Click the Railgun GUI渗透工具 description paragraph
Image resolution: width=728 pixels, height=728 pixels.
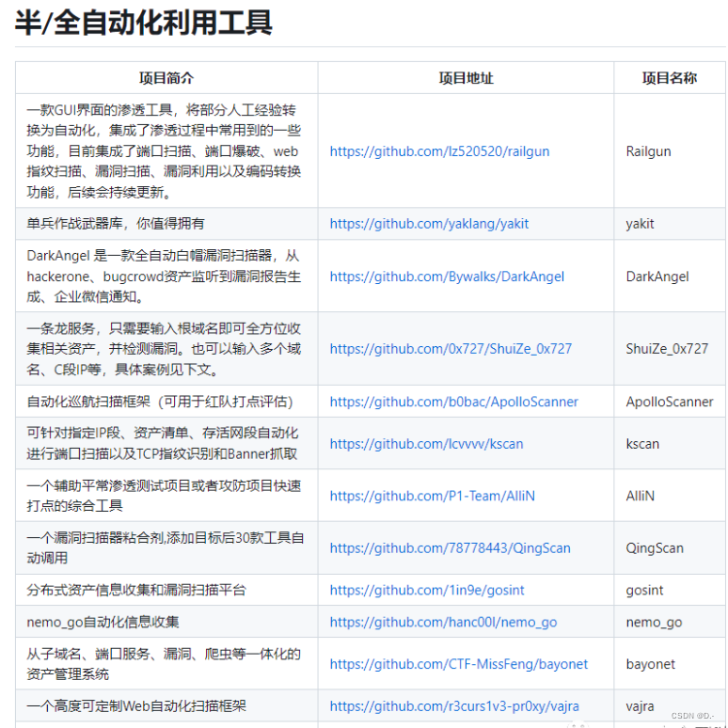pyautogui.click(x=164, y=150)
